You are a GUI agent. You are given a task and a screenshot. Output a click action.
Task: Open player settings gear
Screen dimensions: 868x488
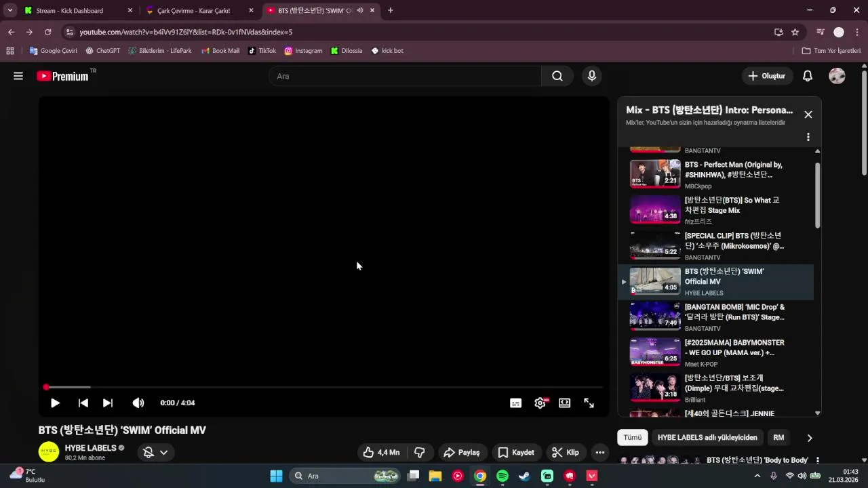click(x=540, y=403)
